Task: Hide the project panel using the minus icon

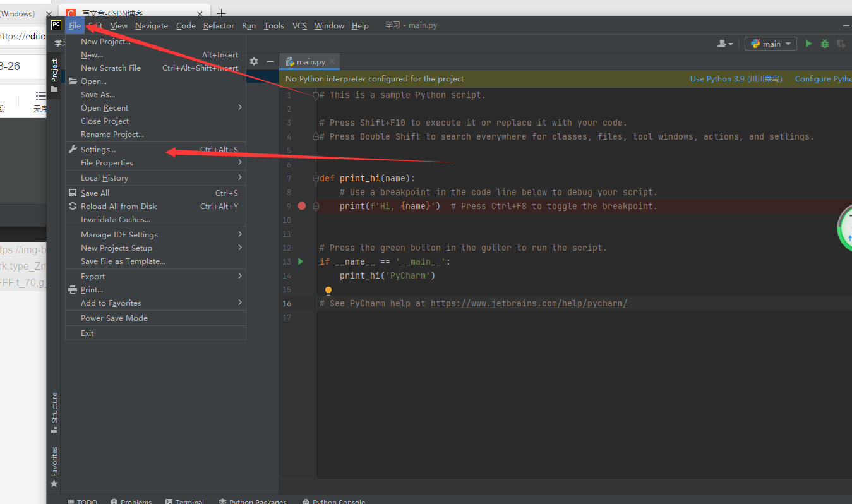Action: [270, 61]
